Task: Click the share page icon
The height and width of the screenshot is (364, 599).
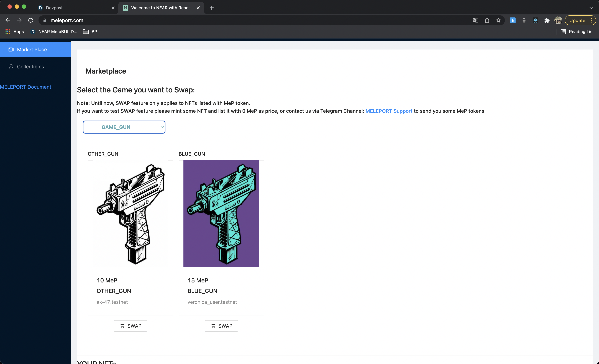Action: pyautogui.click(x=487, y=20)
